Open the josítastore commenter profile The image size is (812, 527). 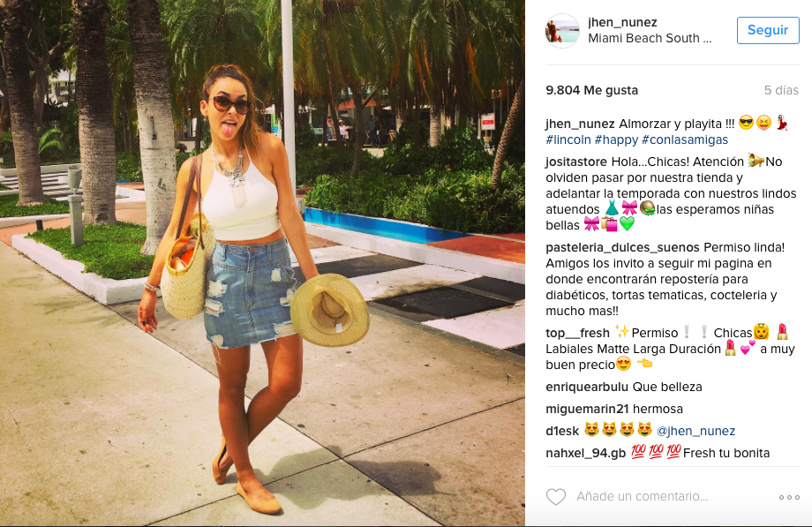576,162
